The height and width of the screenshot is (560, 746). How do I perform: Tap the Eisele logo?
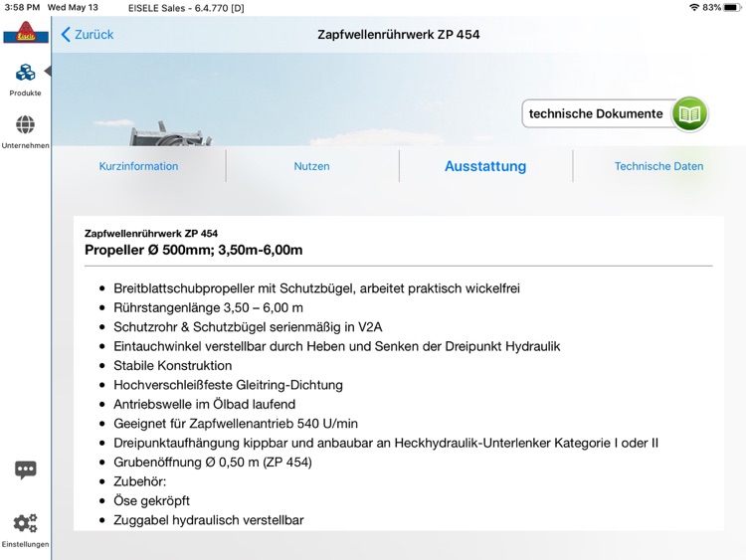26,33
